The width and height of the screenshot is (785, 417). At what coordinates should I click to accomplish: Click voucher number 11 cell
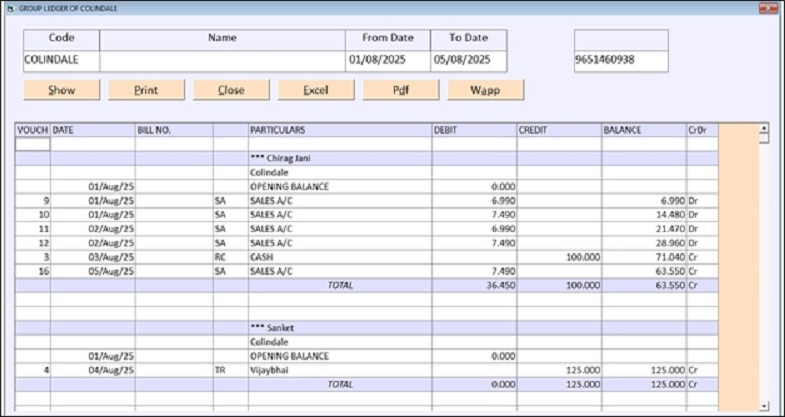pyautogui.click(x=33, y=229)
